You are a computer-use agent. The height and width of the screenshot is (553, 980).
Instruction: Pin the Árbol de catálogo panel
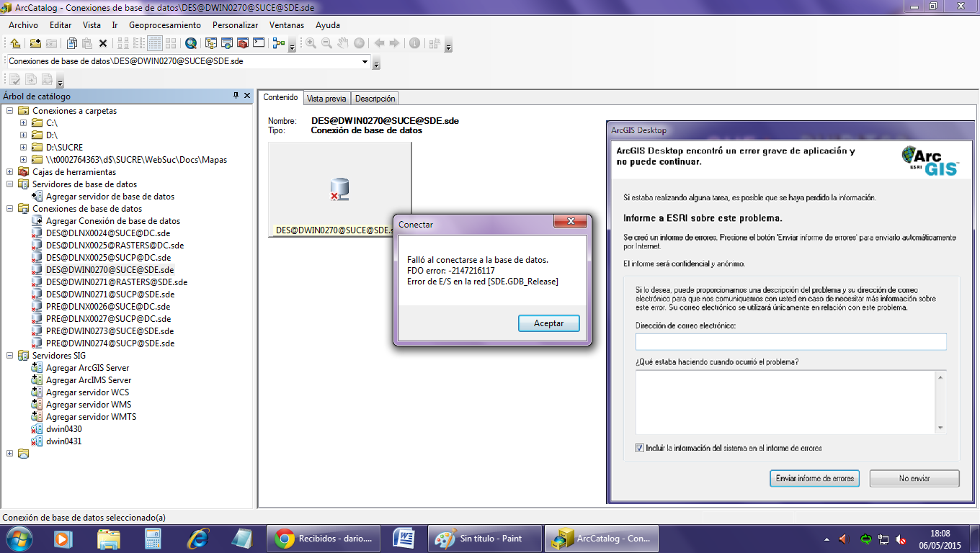(236, 96)
